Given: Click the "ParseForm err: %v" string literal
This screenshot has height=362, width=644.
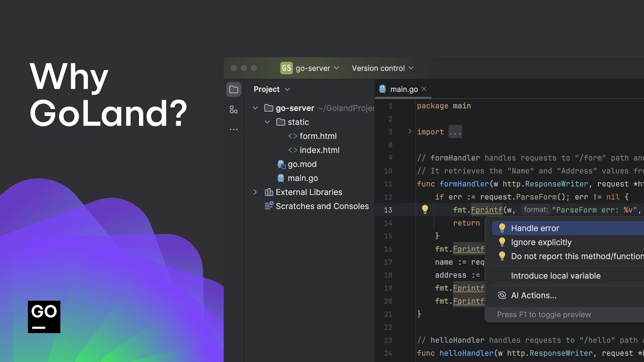Looking at the screenshot, I should point(595,210).
